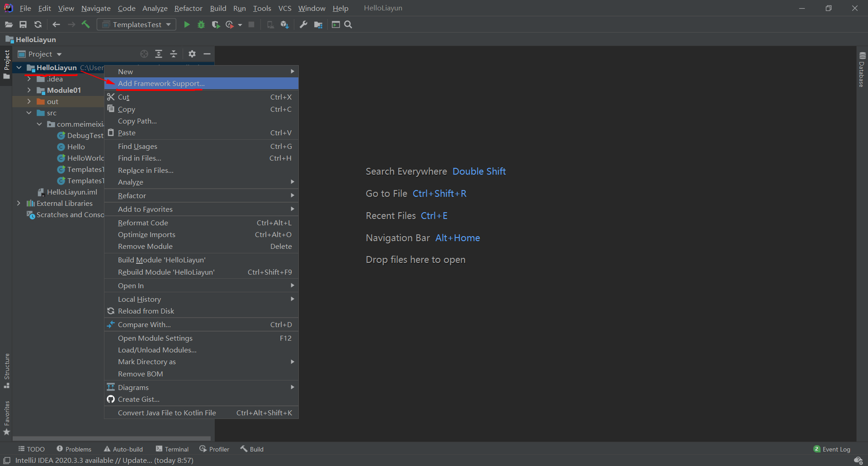This screenshot has width=868, height=466.
Task: Open the TemplatesTest run configuration dropdown
Action: pos(137,24)
